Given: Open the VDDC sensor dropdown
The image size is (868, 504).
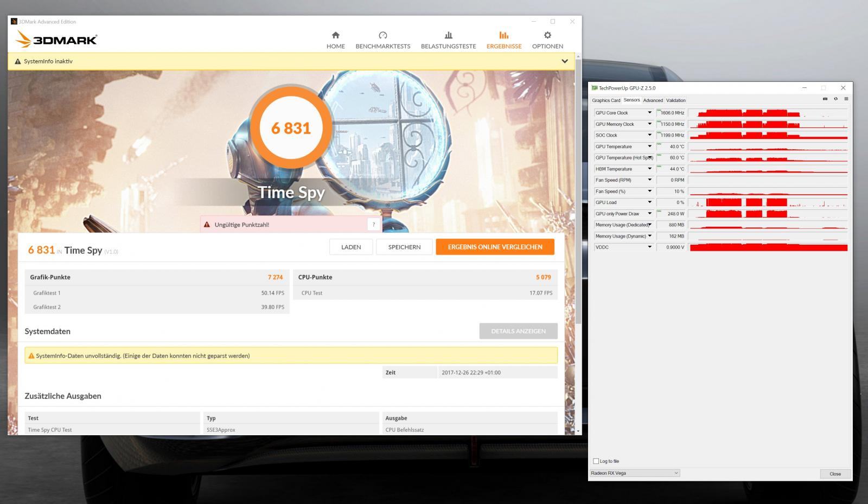Looking at the screenshot, I should click(649, 247).
